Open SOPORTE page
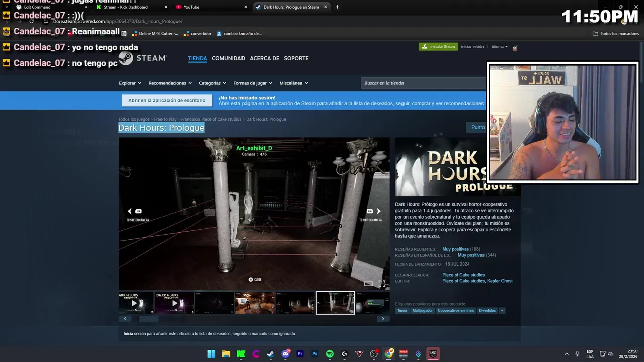The width and height of the screenshot is (644, 362). click(296, 58)
